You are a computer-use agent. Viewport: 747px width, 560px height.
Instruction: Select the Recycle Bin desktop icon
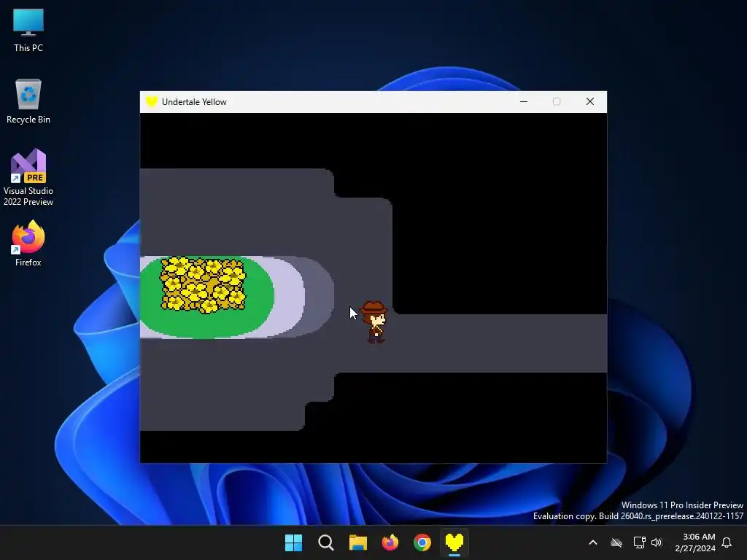28,101
